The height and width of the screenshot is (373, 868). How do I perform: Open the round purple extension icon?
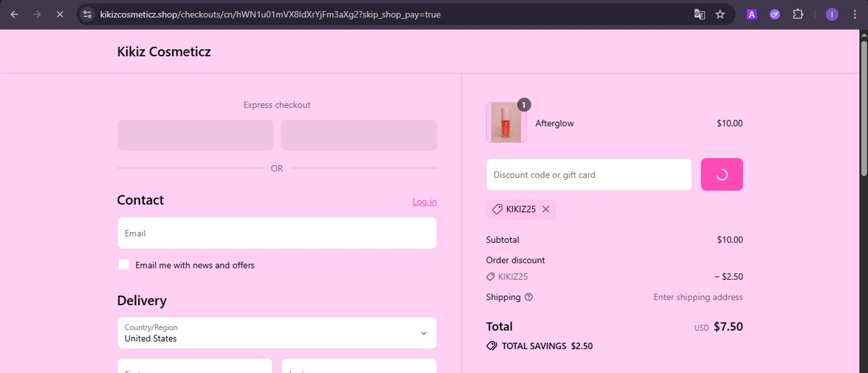click(x=775, y=14)
